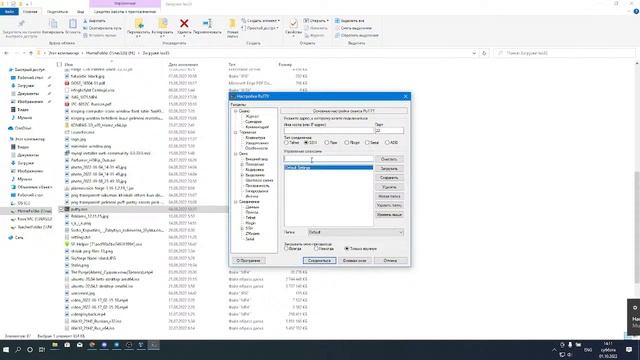Select Telnet connection type radio button
Viewport: 640px width, 360px height.
click(286, 142)
